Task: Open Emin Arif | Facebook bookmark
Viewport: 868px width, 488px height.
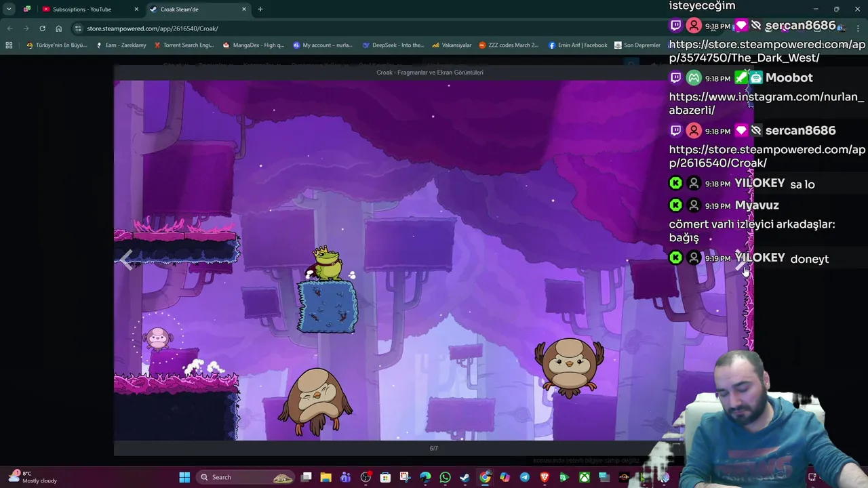Action: [x=578, y=45]
